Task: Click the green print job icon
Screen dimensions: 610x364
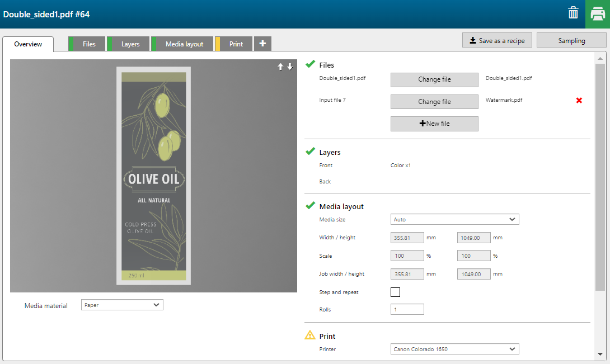Action: point(597,14)
